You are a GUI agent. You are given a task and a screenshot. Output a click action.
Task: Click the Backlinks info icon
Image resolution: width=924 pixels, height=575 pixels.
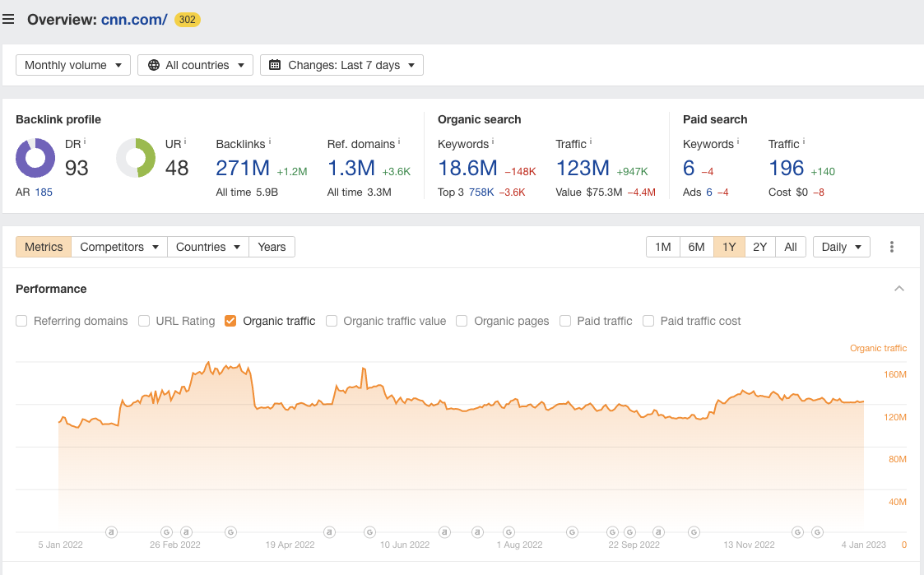click(x=270, y=142)
